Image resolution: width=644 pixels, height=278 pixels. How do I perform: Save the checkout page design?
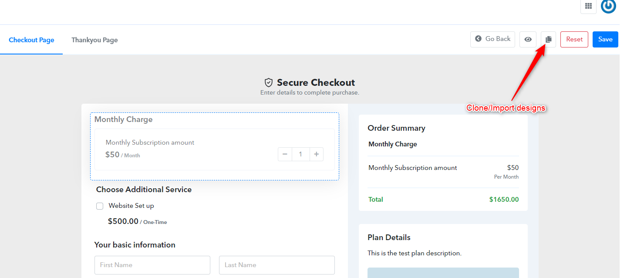tap(605, 39)
